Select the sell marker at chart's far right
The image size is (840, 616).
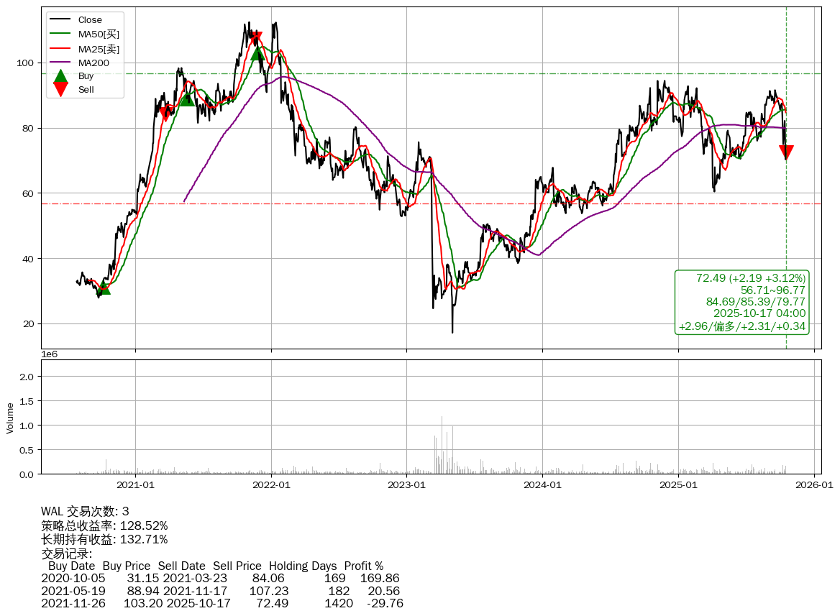pos(786,152)
